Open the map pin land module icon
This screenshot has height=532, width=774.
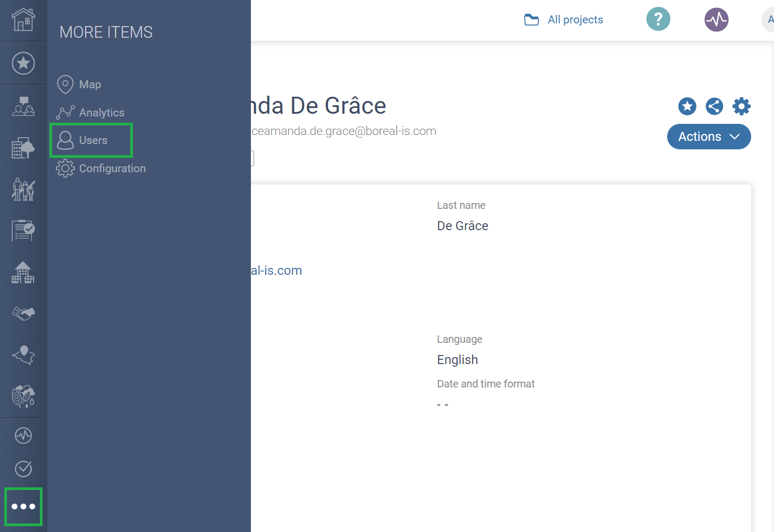pyautogui.click(x=23, y=354)
